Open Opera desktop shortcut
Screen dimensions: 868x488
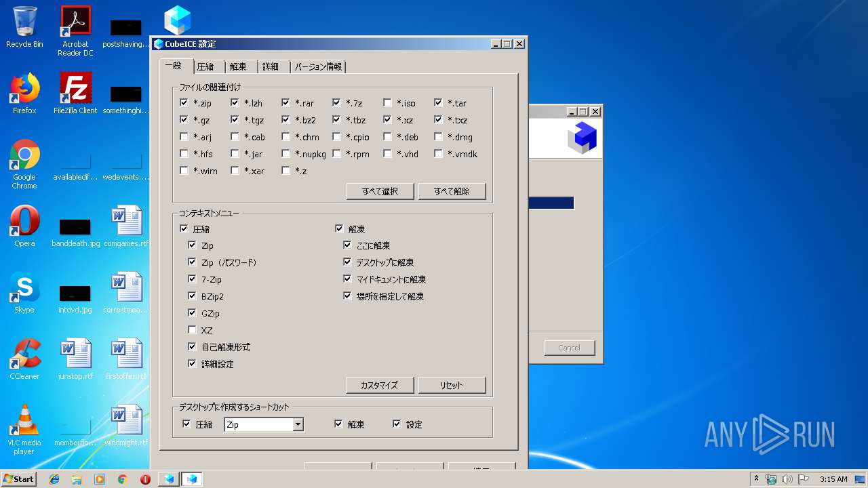[24, 226]
